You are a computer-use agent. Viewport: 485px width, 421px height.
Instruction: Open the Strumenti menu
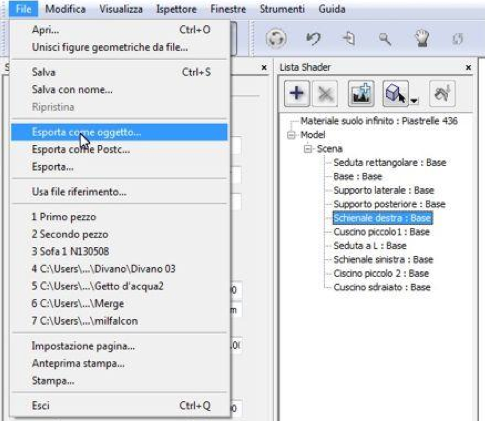coord(282,9)
